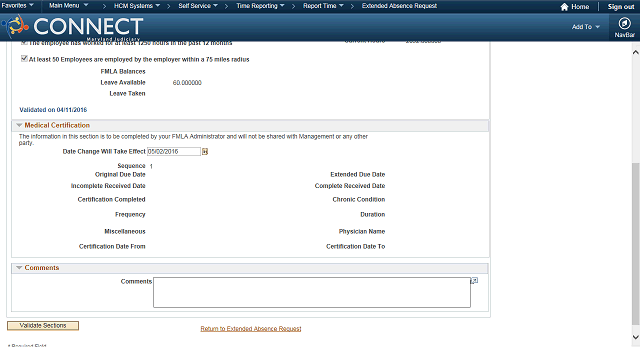Open the Add To dropdown
Screen dimensions: 640x360
pyautogui.click(x=586, y=27)
